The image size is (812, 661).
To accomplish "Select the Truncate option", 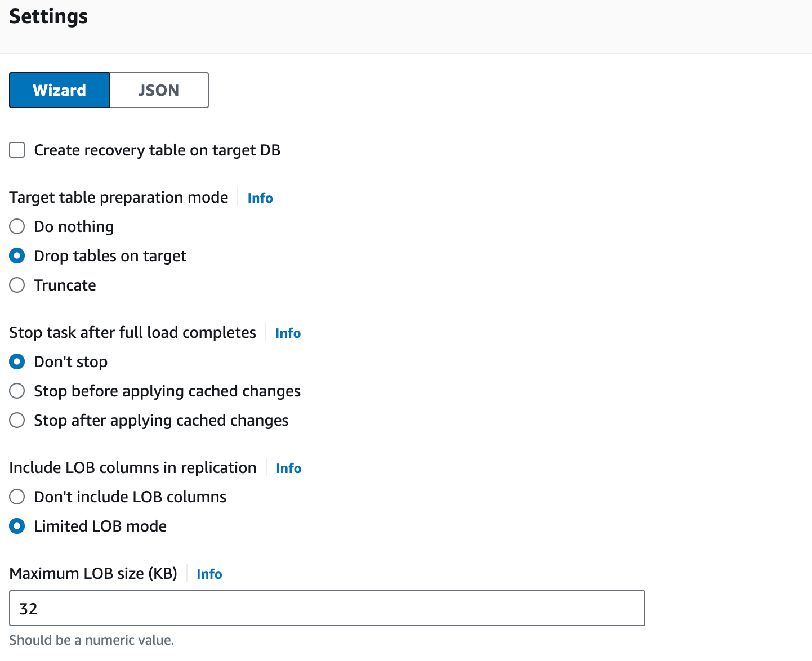I will (x=17, y=285).
